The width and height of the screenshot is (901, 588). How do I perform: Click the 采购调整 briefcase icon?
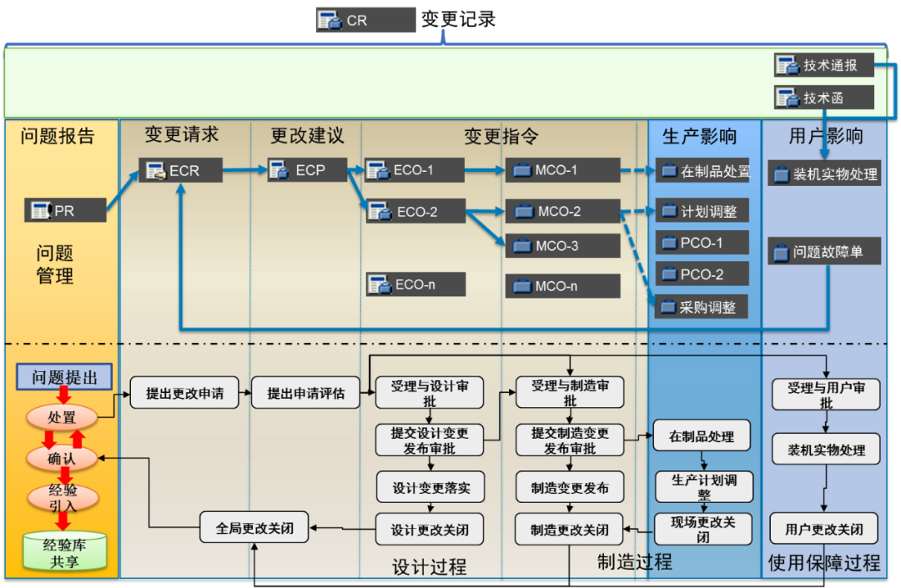[667, 307]
